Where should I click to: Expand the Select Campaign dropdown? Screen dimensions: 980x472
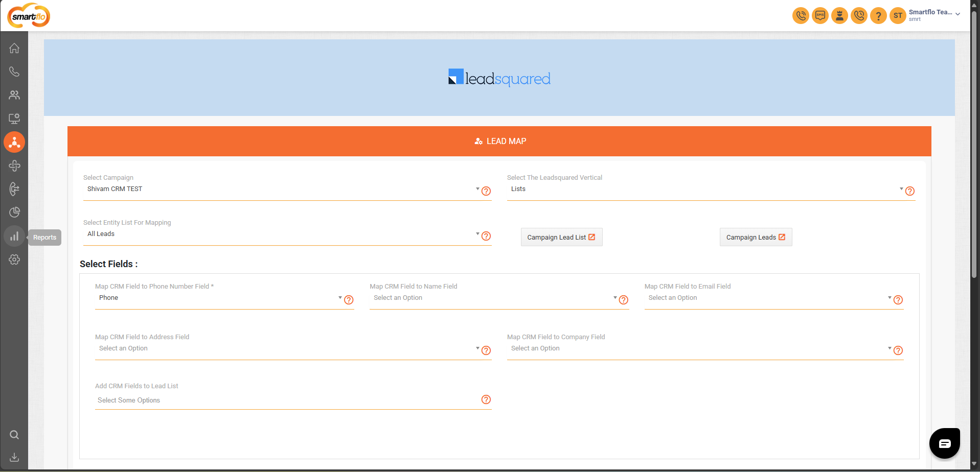pyautogui.click(x=282, y=189)
